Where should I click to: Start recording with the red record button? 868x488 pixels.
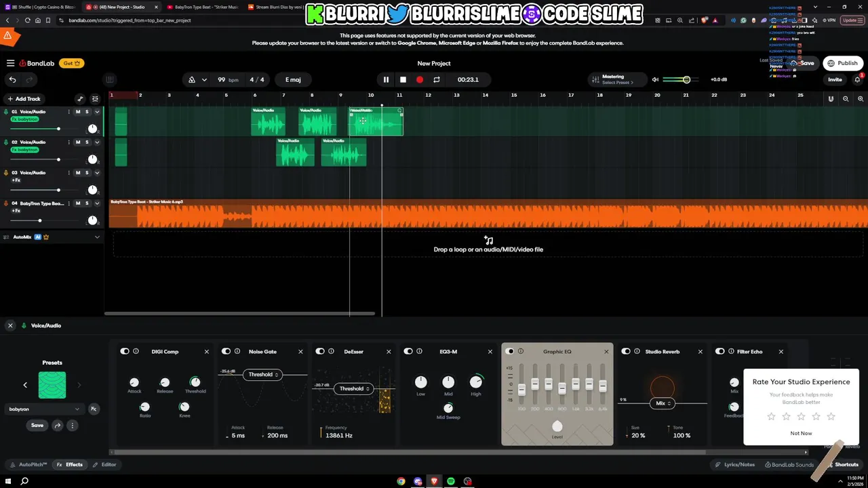point(420,79)
